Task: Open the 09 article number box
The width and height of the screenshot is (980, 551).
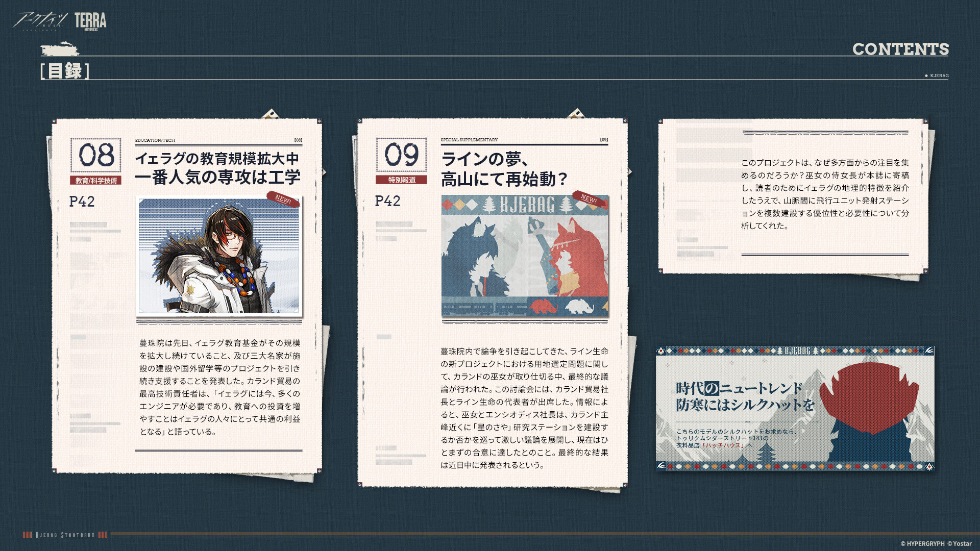Action: pyautogui.click(x=402, y=155)
